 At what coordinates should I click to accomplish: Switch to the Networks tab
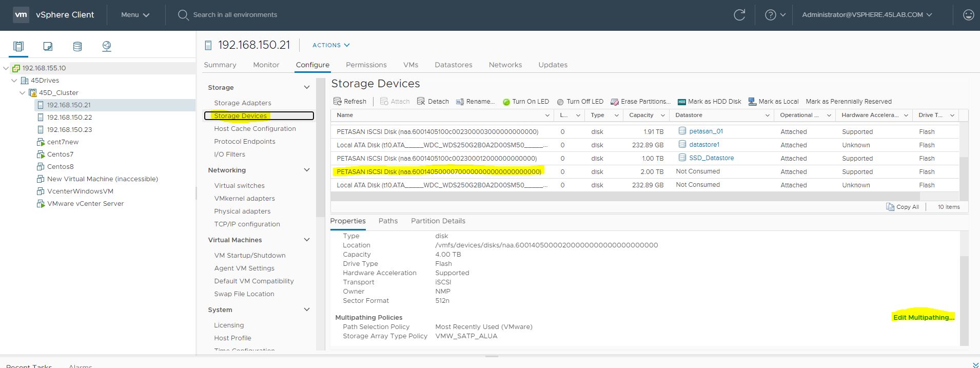pyautogui.click(x=505, y=65)
